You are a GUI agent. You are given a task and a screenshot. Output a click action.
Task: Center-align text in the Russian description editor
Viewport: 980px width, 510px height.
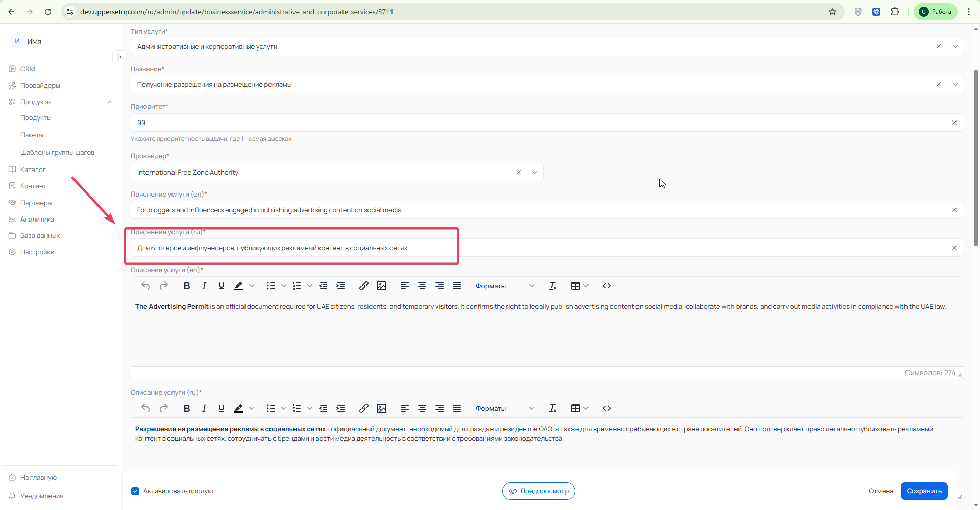coord(422,408)
